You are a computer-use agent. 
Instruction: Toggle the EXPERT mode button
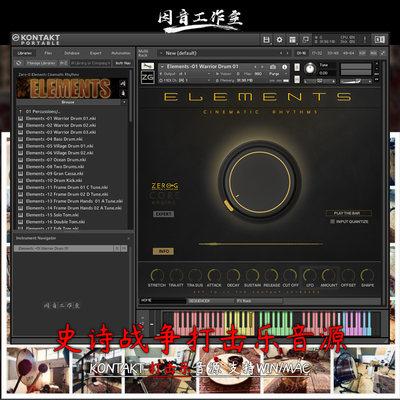point(163,214)
